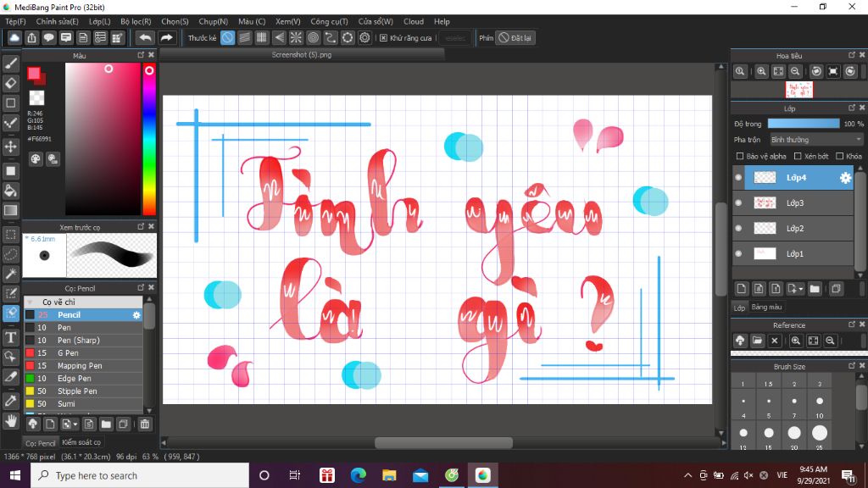Open the Screenshot (5).png document tab
This screenshot has width=868, height=488.
coord(302,55)
